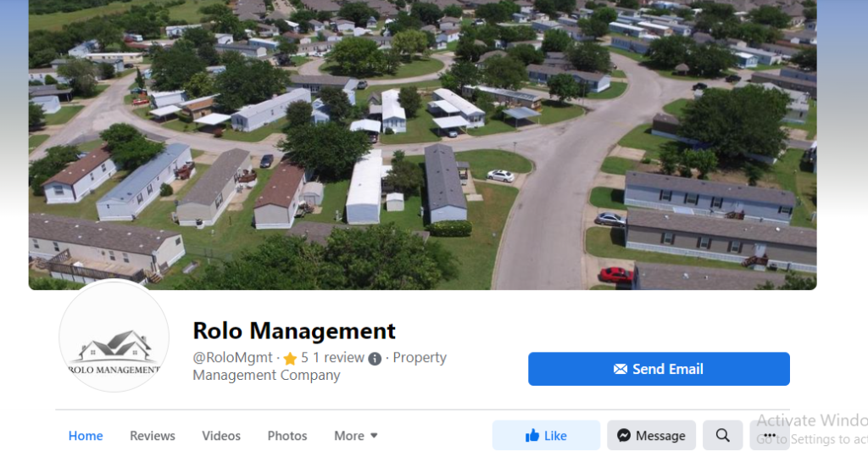Click the blue Send Email button
The width and height of the screenshot is (868, 457).
click(x=659, y=369)
